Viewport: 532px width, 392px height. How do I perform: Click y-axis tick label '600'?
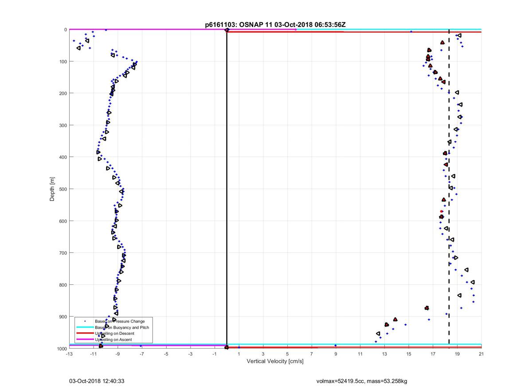point(62,221)
